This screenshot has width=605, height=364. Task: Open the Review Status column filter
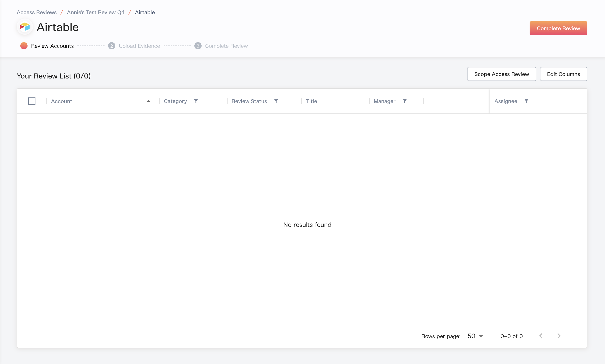[x=276, y=101]
